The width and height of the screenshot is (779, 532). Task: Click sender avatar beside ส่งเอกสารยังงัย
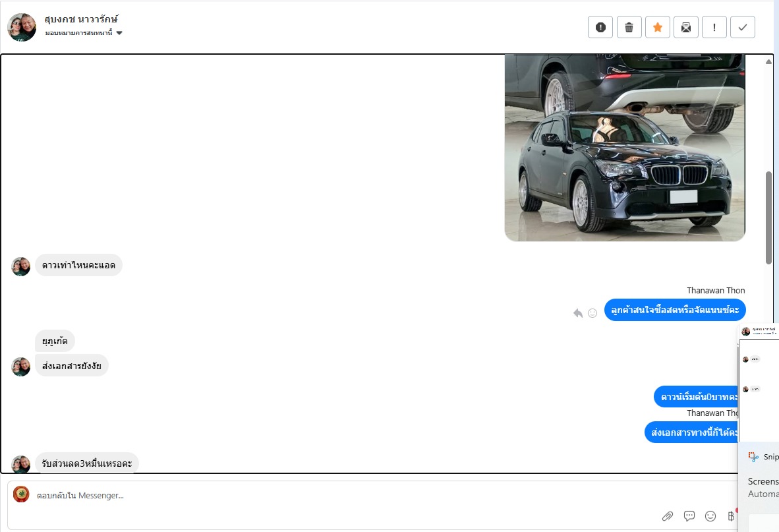coord(21,367)
